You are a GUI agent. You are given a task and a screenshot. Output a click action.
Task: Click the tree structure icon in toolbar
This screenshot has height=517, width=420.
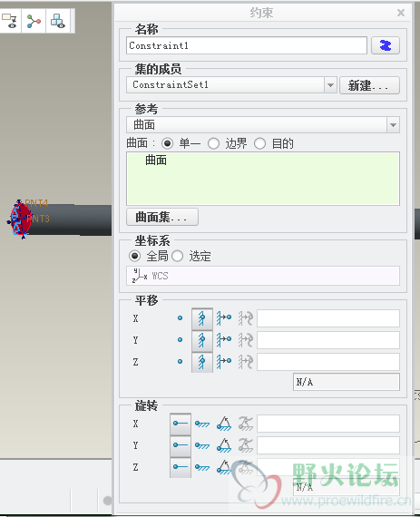(34, 22)
